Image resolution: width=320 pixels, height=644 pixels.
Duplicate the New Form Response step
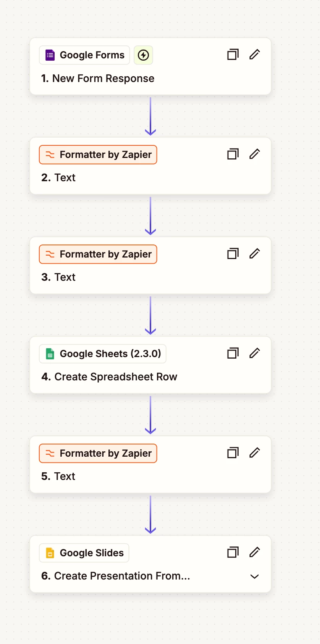click(x=233, y=55)
